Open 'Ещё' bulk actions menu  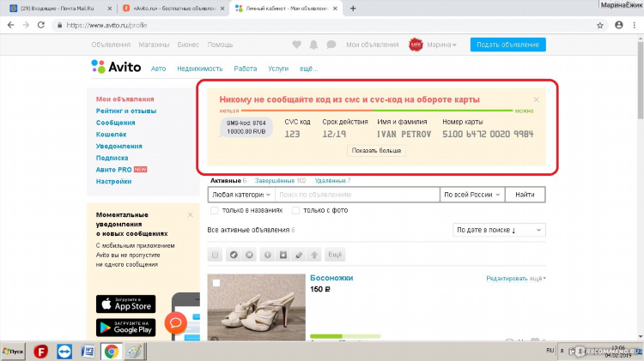tap(335, 255)
